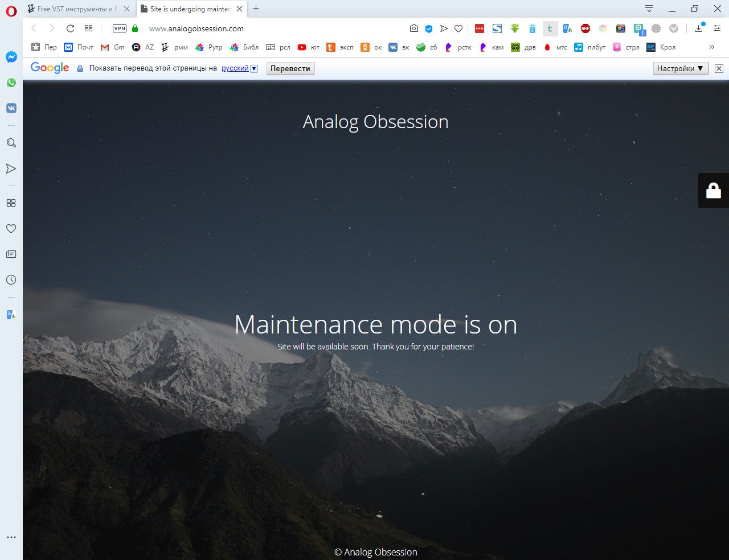
Task: Show more hidden bookmarks chevron
Action: pyautogui.click(x=712, y=47)
